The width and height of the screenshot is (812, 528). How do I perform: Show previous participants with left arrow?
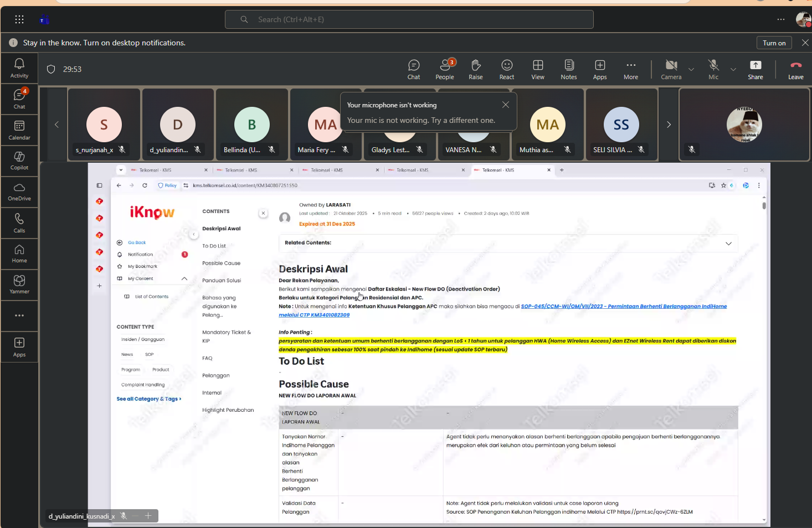coord(56,125)
